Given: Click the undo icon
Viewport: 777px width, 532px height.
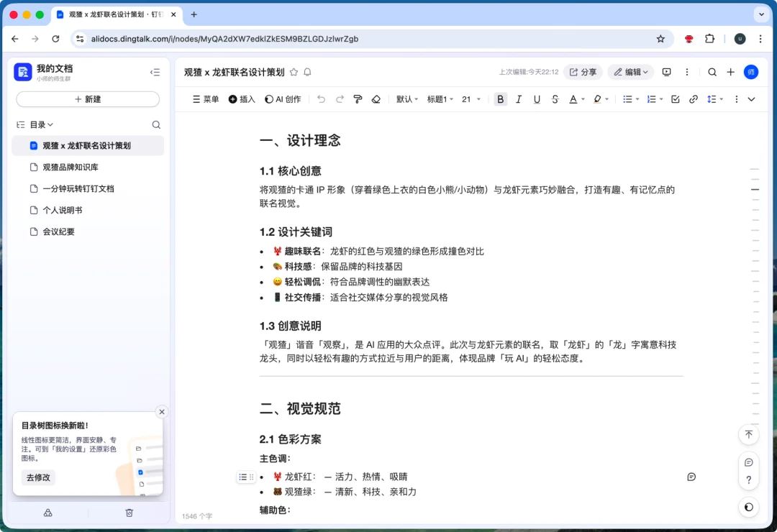Looking at the screenshot, I should pos(321,99).
